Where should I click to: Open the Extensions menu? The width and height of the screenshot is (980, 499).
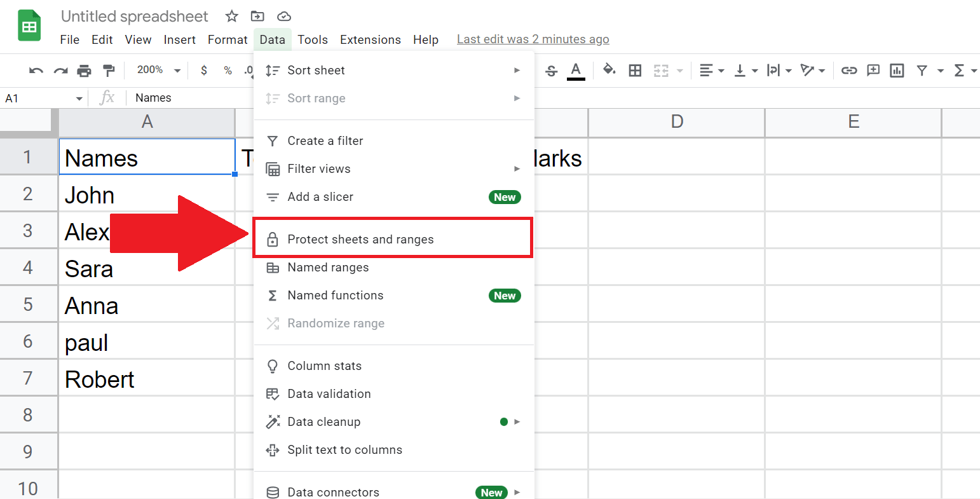click(x=370, y=39)
